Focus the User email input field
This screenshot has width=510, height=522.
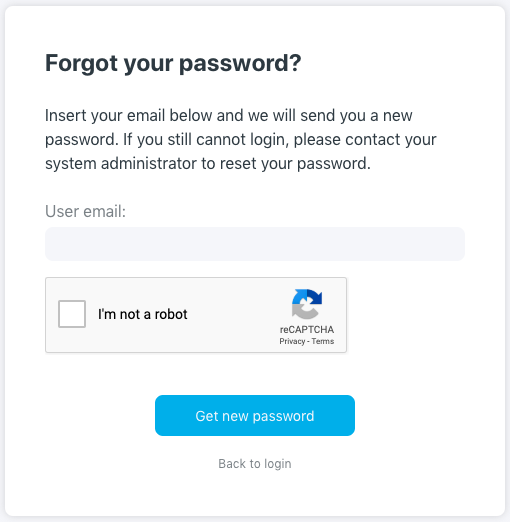255,244
